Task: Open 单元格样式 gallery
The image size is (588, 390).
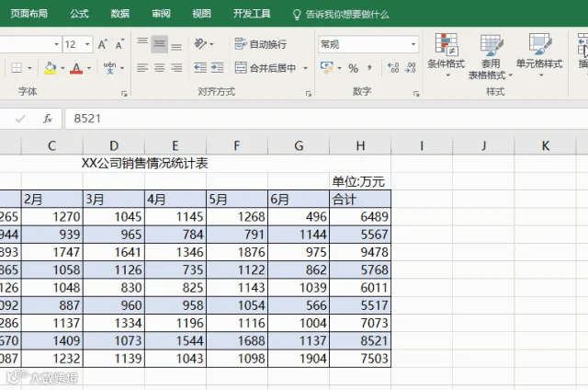Action: click(x=539, y=55)
